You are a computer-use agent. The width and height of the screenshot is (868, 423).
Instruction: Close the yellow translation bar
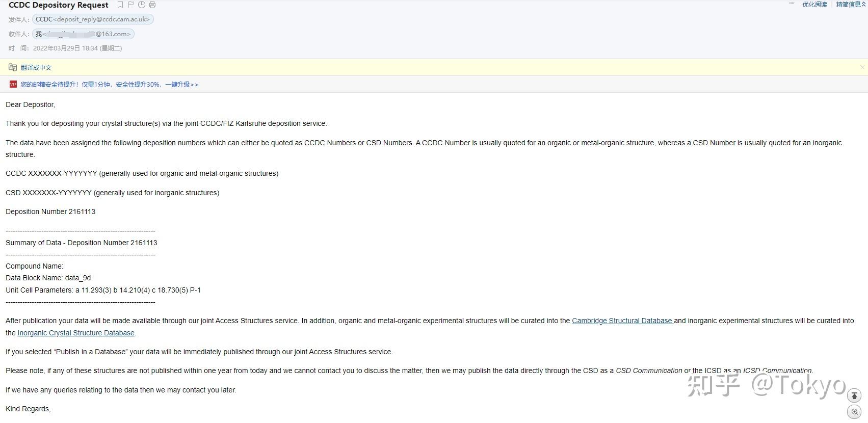pos(862,67)
